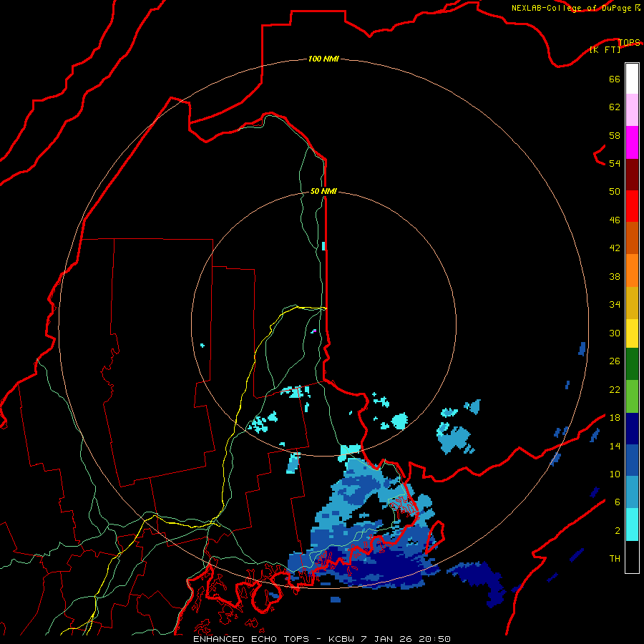Image resolution: width=644 pixels, height=644 pixels.
Task: Click the small magenta echo near radar center
Action: [x=314, y=331]
